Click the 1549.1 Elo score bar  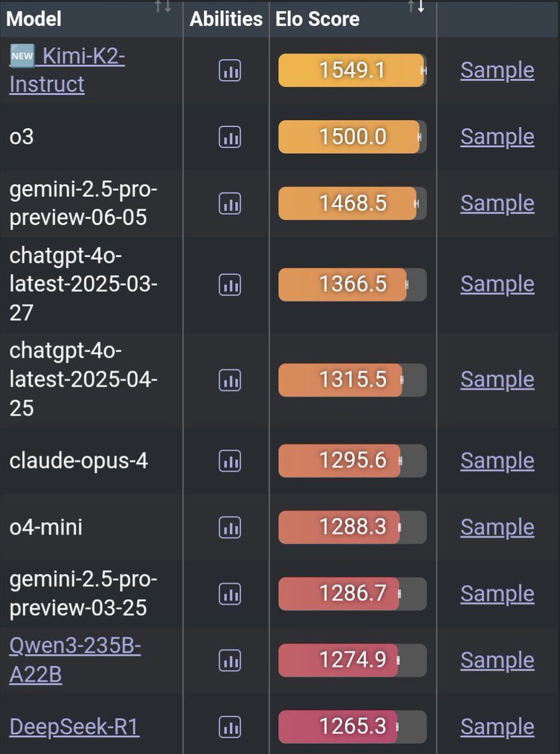coord(352,70)
